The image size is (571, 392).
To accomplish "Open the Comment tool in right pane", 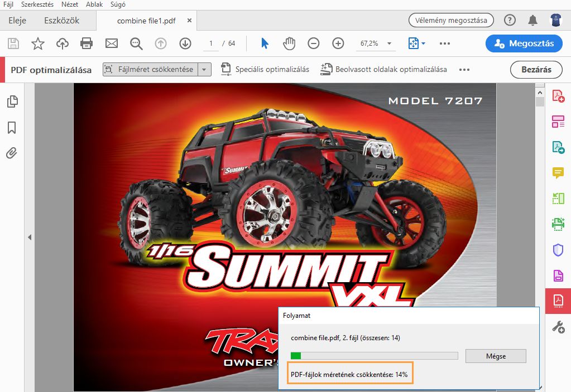I will click(558, 173).
